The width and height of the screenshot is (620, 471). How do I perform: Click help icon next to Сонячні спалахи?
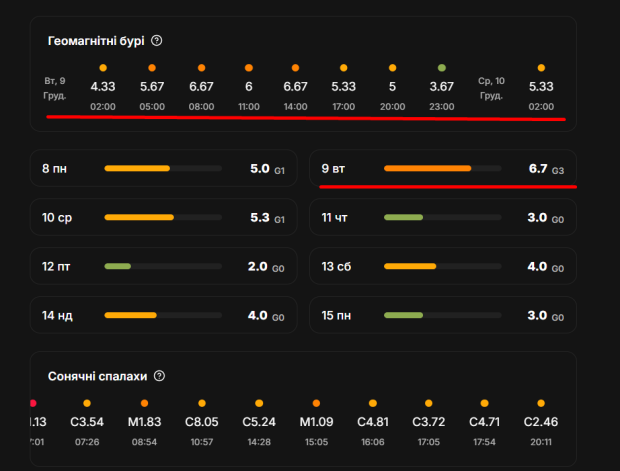160,376
